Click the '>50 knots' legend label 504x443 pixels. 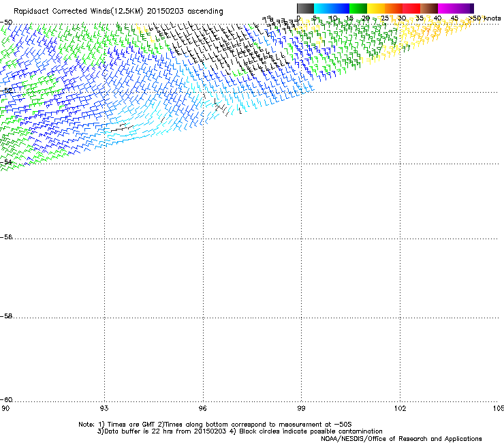[x=484, y=18]
